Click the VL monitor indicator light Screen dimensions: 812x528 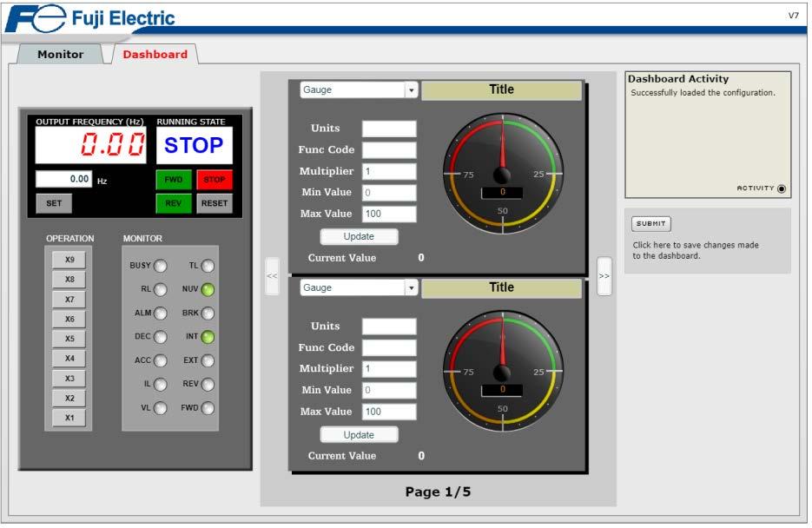coord(161,408)
